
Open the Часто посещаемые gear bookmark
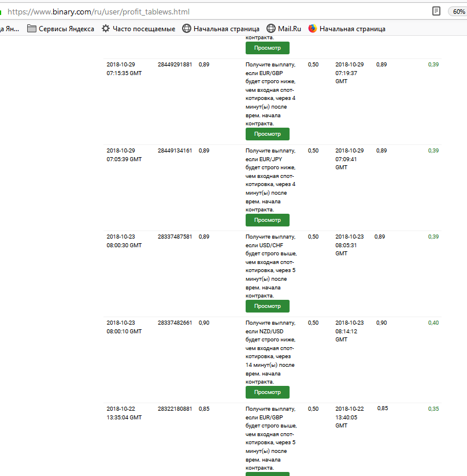[x=138, y=28]
